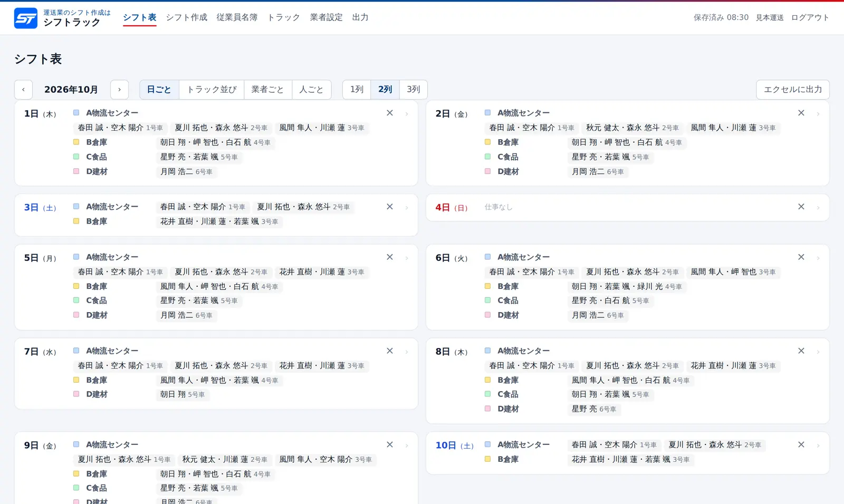Select 朝日 翔 5号車 chip on 7日
This screenshot has height=504, width=844.
tap(183, 394)
